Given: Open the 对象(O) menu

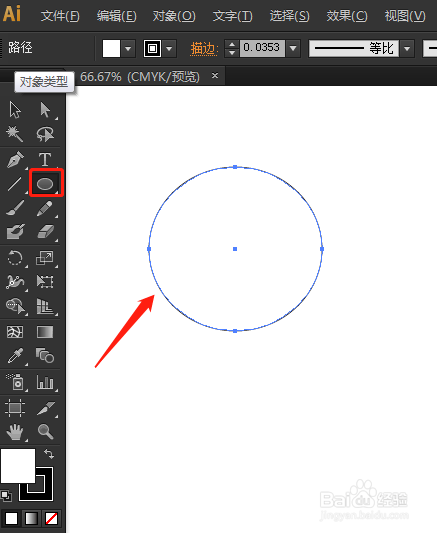Looking at the screenshot, I should [174, 16].
